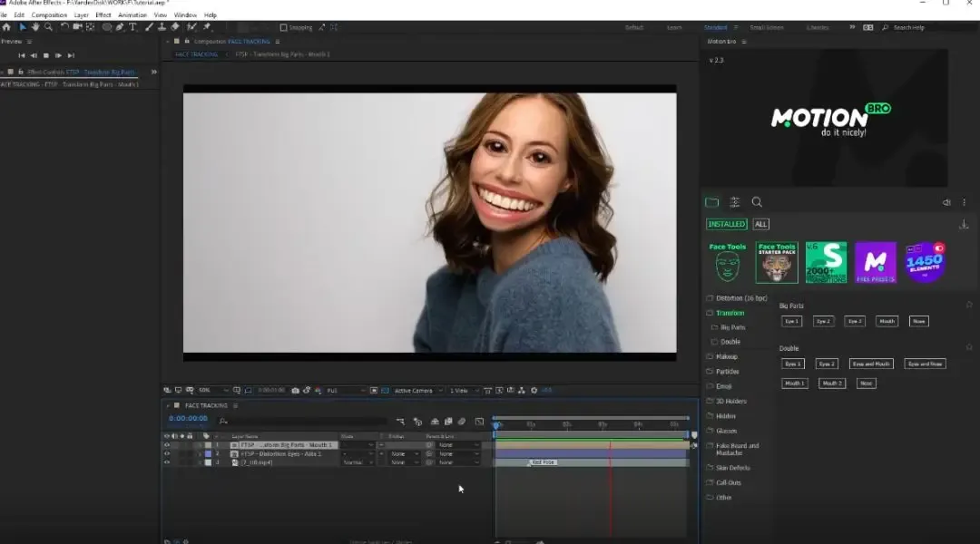
Task: Open the Composition menu
Action: click(x=49, y=15)
